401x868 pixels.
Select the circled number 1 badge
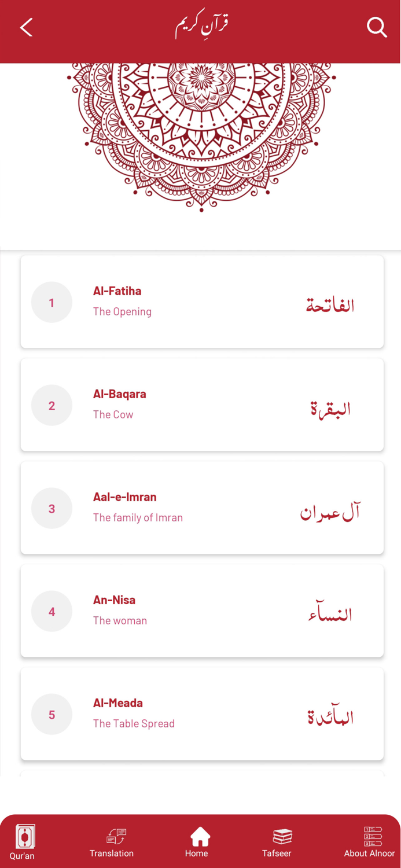tap(51, 302)
